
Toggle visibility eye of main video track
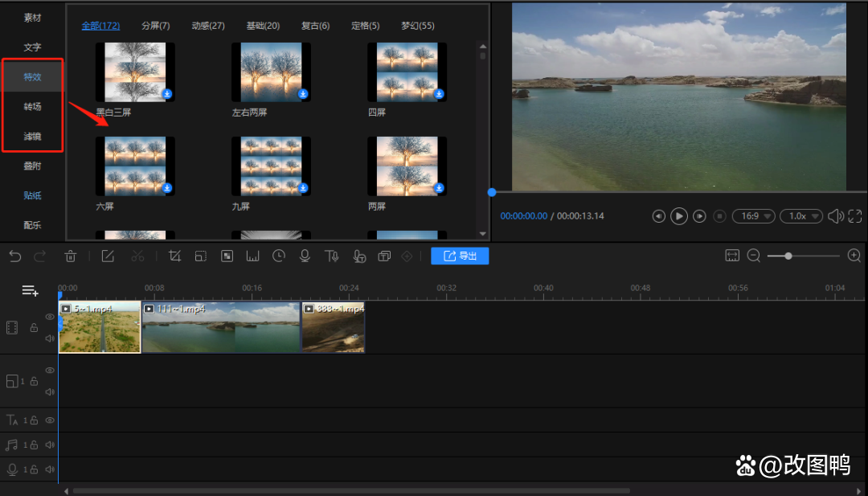tap(50, 318)
